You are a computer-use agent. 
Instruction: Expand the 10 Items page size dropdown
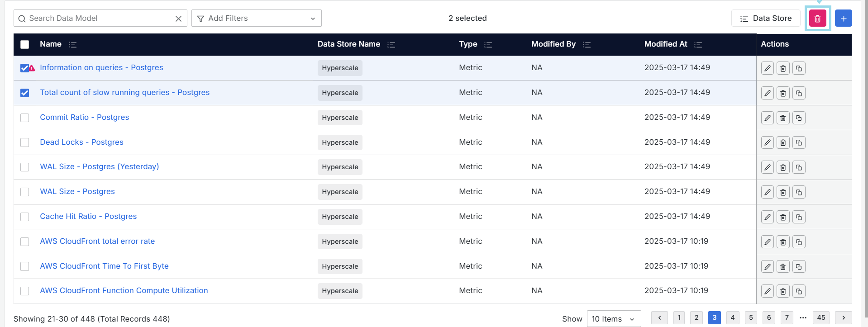coord(613,319)
